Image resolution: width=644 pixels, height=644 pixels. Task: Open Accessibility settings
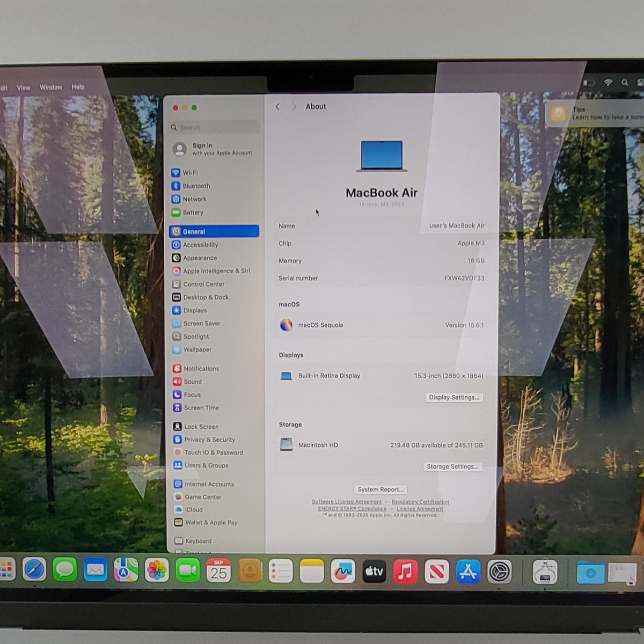pos(195,245)
